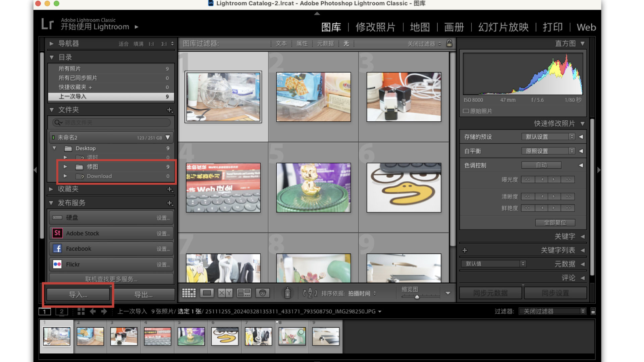Screen dimensions: 644x362
Task: Click the filter lock icon
Action: pos(449,43)
